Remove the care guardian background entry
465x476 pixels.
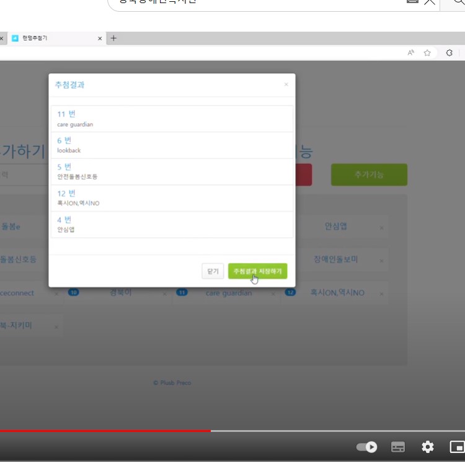(273, 294)
